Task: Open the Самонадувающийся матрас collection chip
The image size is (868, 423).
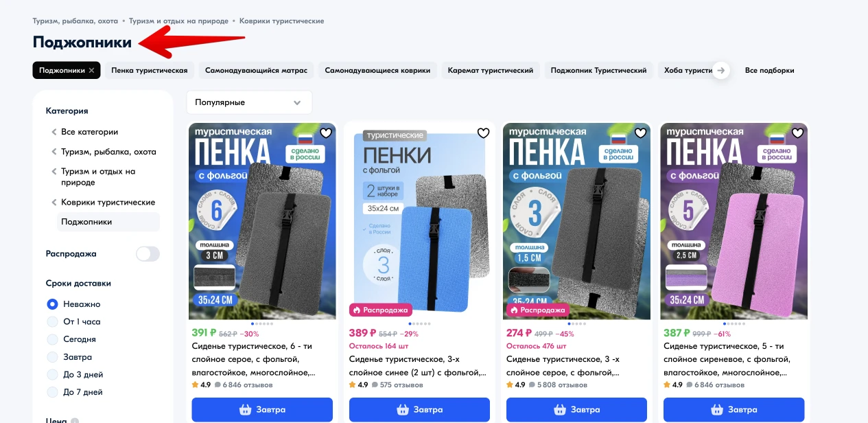Action: [257, 70]
